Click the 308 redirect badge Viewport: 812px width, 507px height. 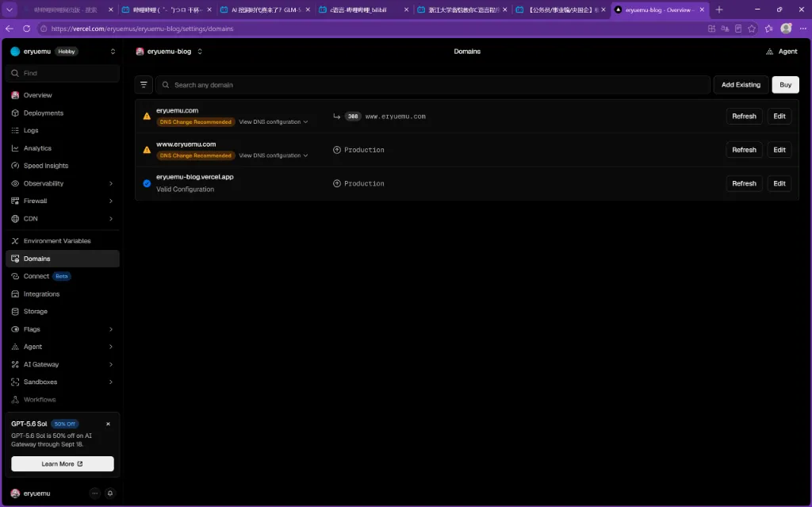(353, 117)
